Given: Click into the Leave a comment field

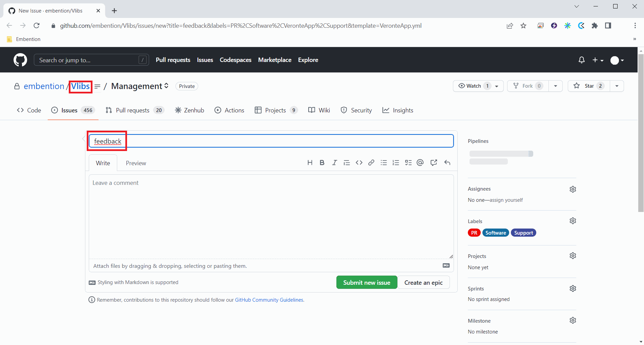Looking at the screenshot, I should click(x=271, y=217).
